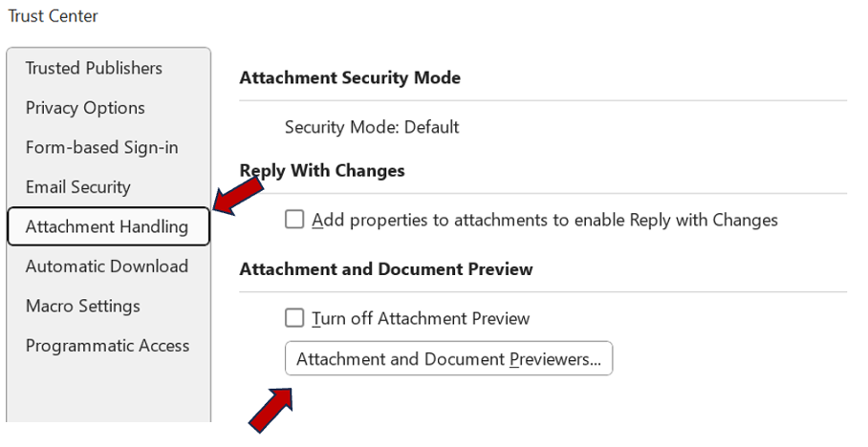
Task: Click the 'Add properties to attachments' label text
Action: pos(545,220)
